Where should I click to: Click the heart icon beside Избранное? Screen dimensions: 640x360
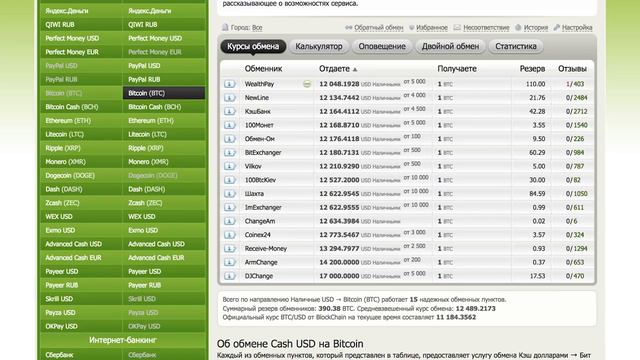tap(412, 27)
